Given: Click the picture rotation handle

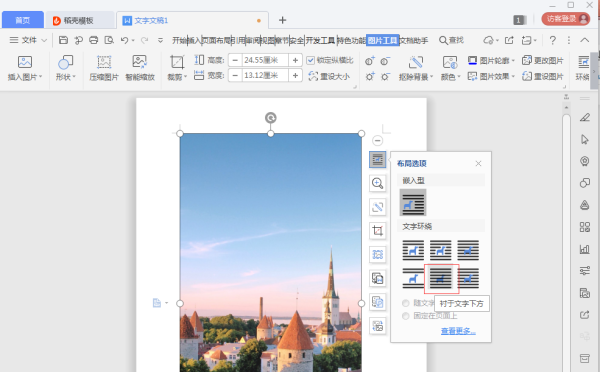Looking at the screenshot, I should coord(271,118).
